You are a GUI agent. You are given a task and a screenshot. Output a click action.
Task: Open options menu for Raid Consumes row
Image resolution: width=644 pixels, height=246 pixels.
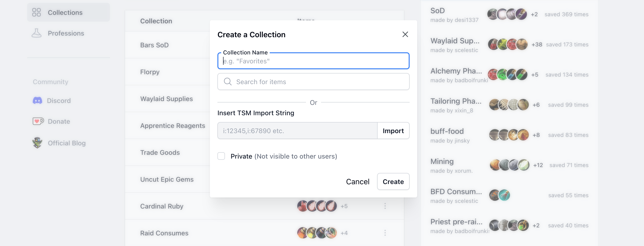pos(385,233)
